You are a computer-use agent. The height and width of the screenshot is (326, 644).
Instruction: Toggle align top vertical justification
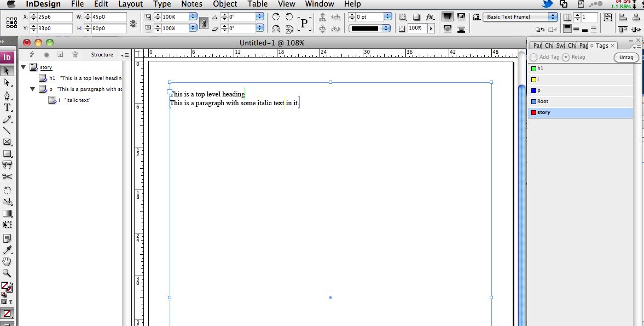point(567,28)
